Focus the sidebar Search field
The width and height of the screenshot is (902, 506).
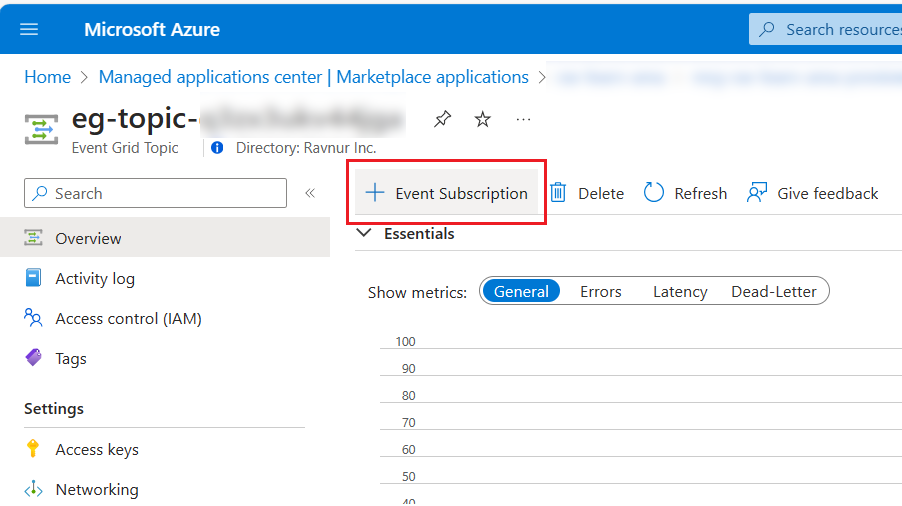coord(155,193)
